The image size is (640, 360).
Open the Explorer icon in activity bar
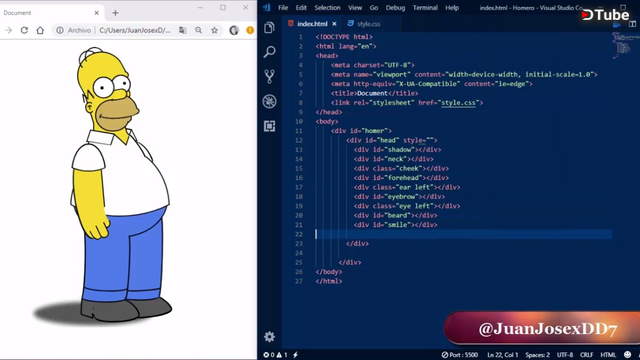[269, 27]
